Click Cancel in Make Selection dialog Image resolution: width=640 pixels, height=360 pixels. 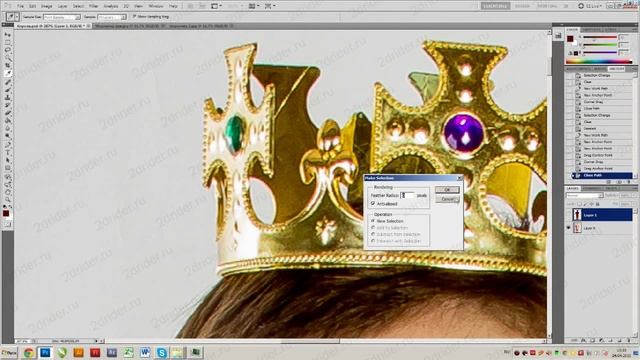447,199
